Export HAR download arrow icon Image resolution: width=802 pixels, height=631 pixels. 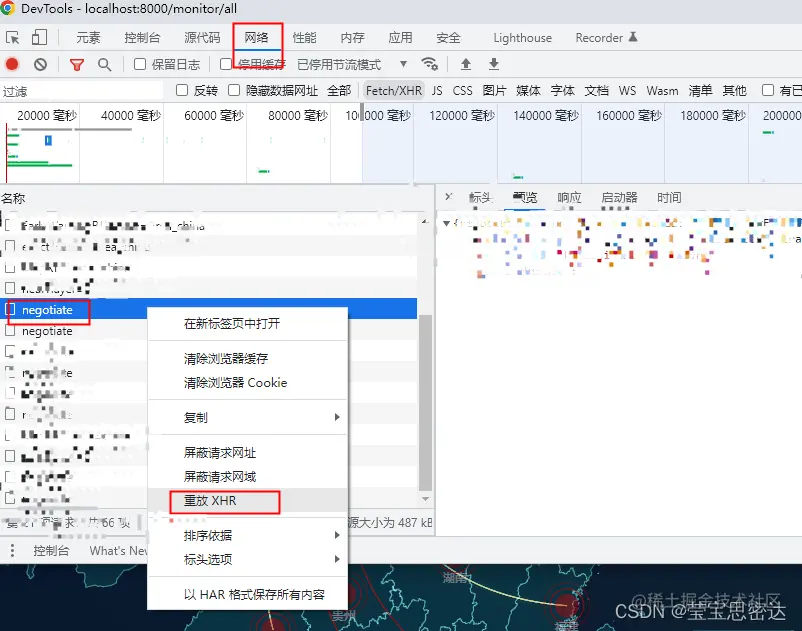494,64
